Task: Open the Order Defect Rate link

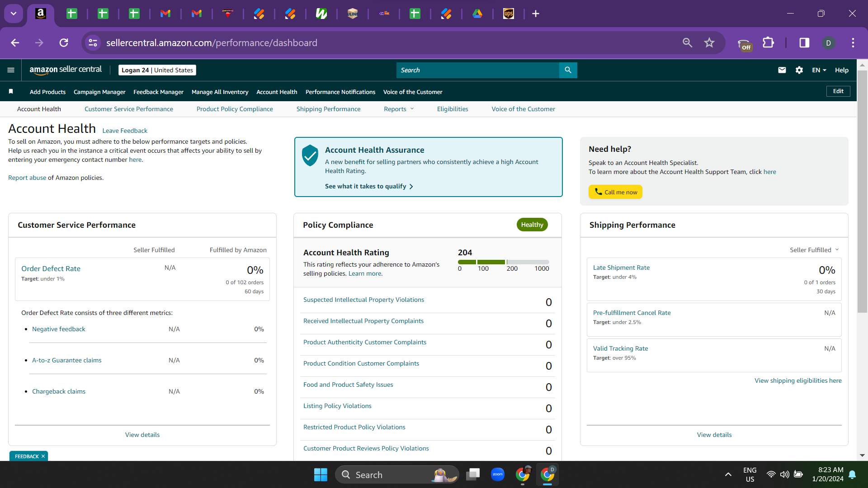Action: 51,268
